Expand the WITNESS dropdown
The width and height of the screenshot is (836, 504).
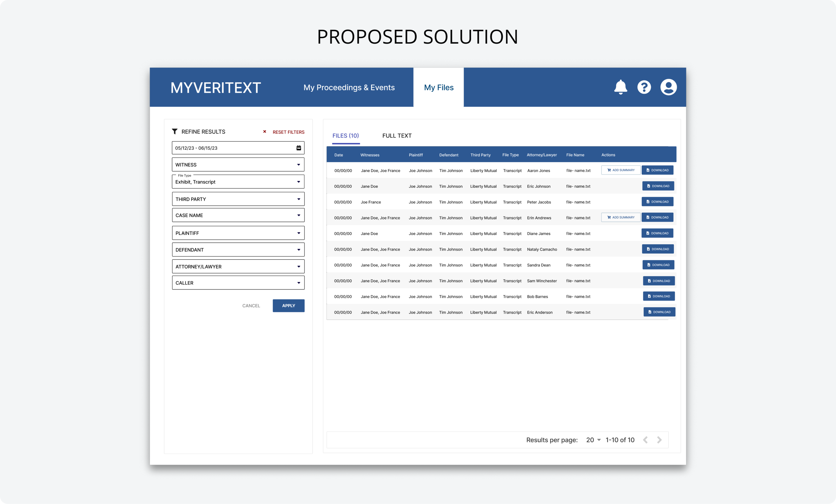(238, 164)
